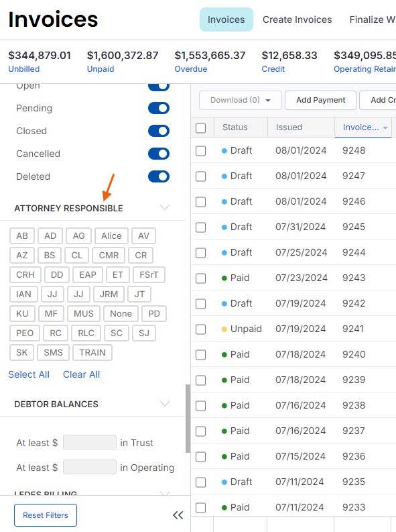Collapse the filter sidebar with double-chevron icon
This screenshot has height=532, width=396.
click(x=178, y=515)
